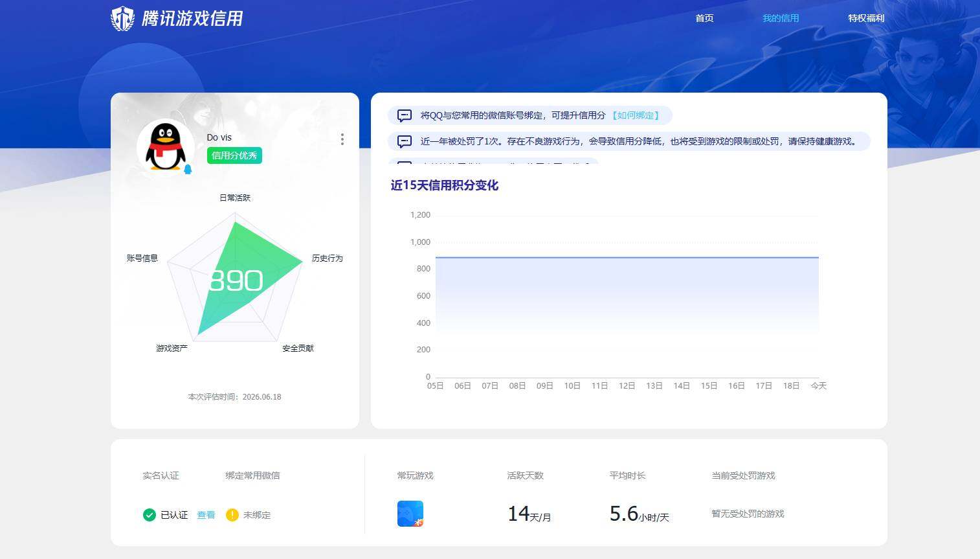
Task: Click the 如何绑定 link
Action: pyautogui.click(x=635, y=115)
